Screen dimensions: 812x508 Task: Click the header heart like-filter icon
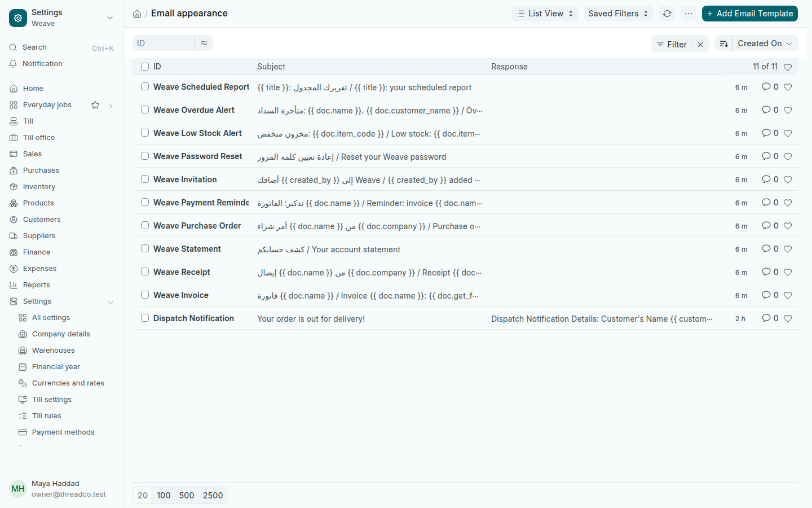click(x=788, y=67)
